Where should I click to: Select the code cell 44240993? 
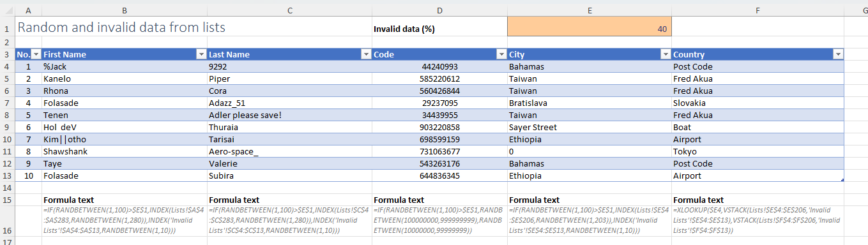439,67
